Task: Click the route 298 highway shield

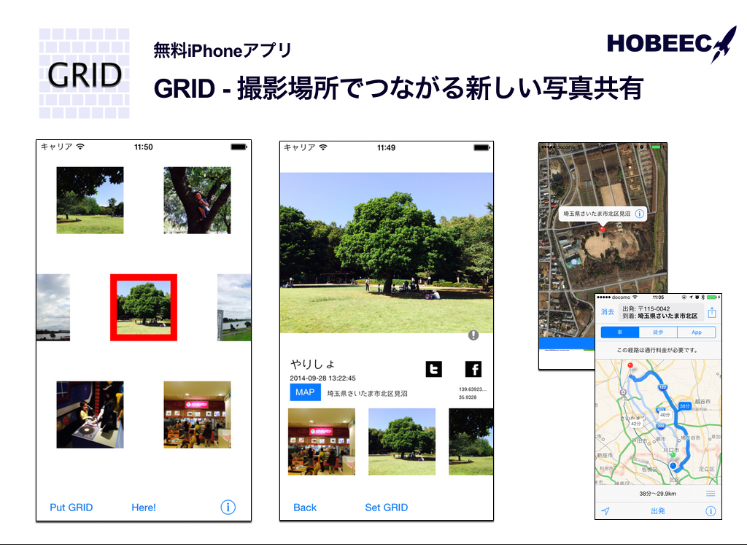Action: pos(661,426)
